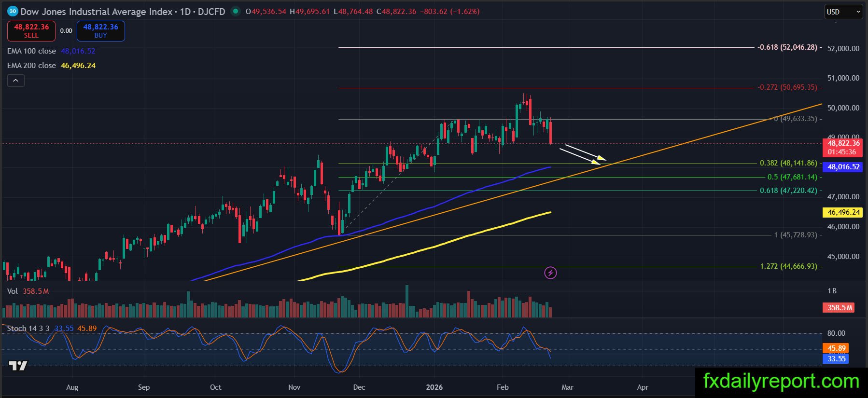Select the 1D interval label

tap(185, 12)
